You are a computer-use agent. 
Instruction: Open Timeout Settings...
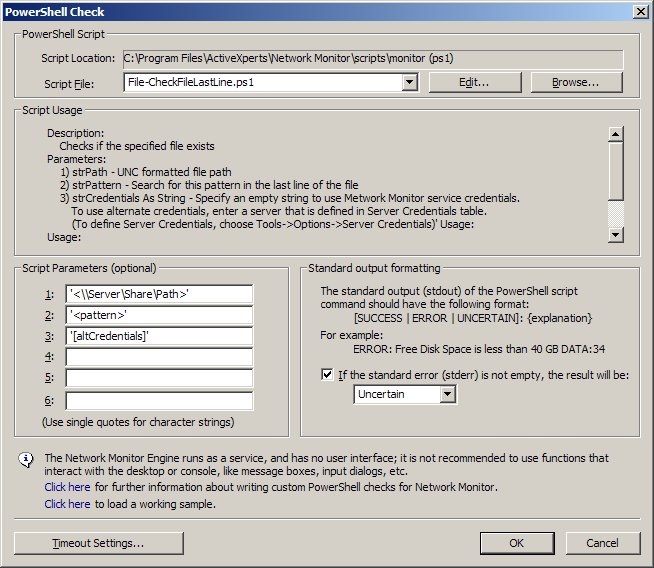(x=99, y=543)
